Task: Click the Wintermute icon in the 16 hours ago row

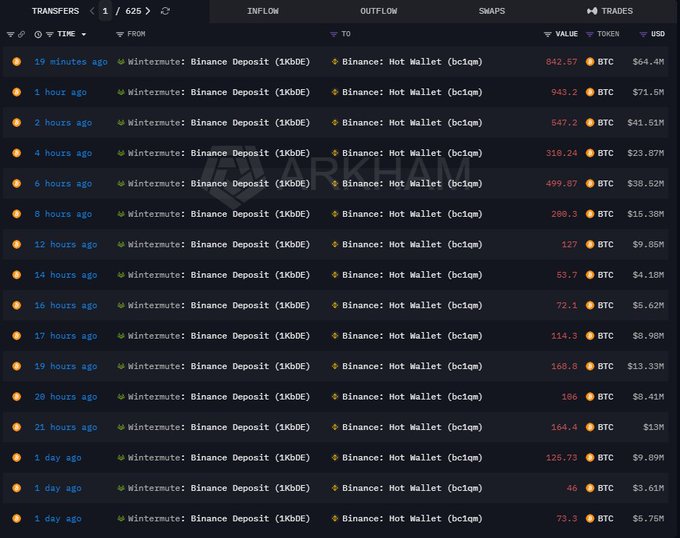Action: 121,305
